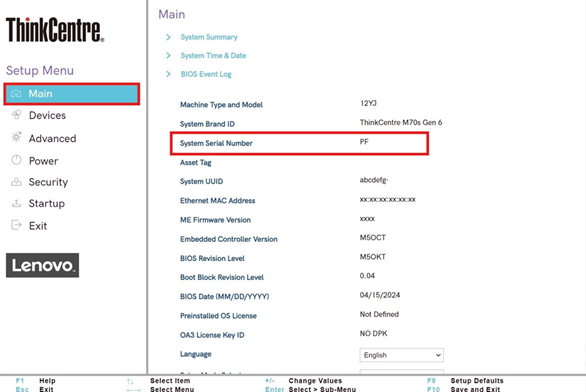Open the BIOS Event Log link

click(206, 74)
